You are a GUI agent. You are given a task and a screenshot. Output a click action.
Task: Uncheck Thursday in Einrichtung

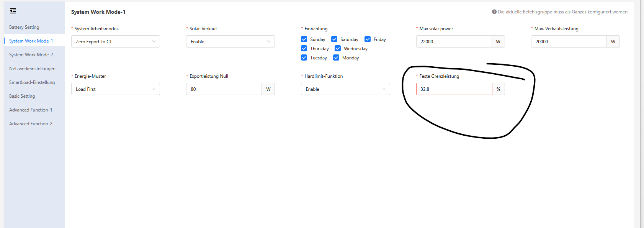tap(304, 48)
